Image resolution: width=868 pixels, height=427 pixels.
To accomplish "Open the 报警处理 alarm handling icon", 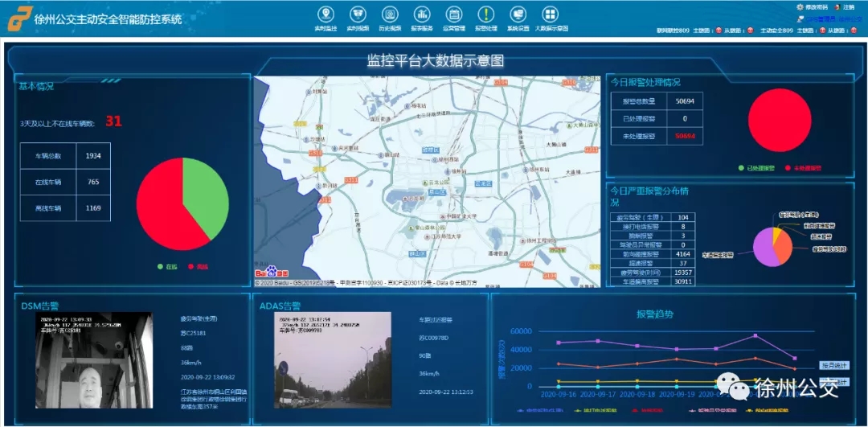I will [486, 14].
